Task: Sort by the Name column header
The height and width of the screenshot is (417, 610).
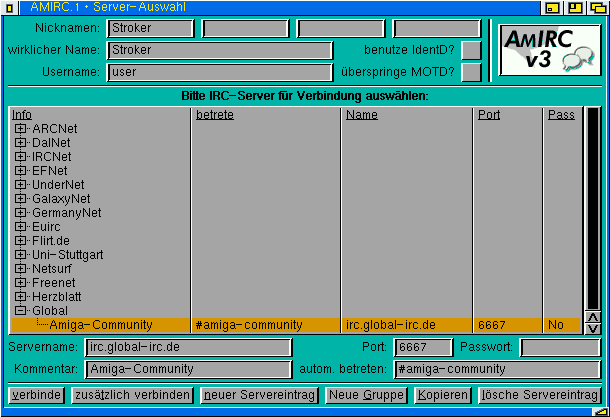Action: 362,115
